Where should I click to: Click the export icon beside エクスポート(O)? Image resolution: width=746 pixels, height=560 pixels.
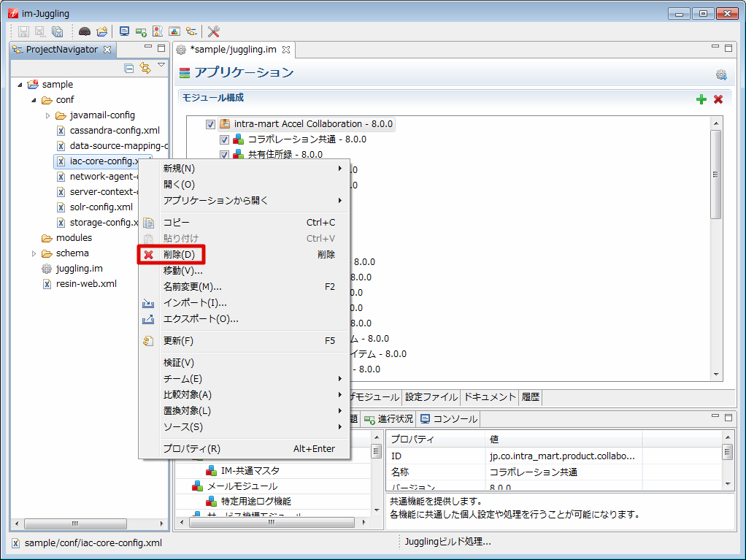pyautogui.click(x=148, y=319)
